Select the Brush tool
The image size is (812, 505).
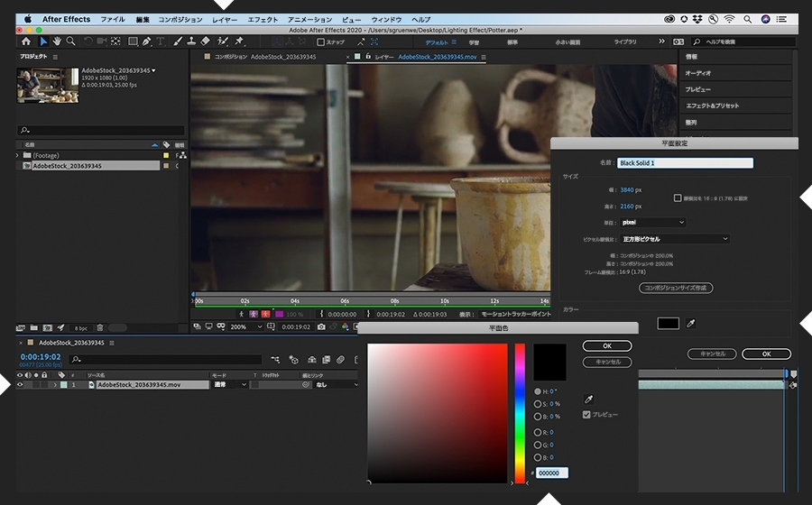click(178, 41)
